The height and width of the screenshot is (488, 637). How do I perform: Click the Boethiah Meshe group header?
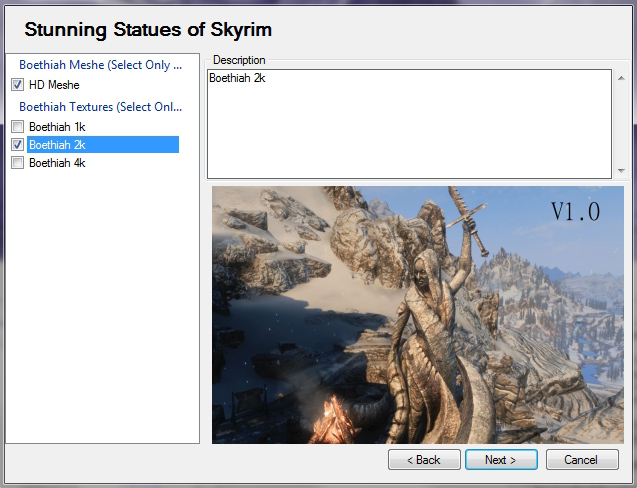tap(100, 65)
